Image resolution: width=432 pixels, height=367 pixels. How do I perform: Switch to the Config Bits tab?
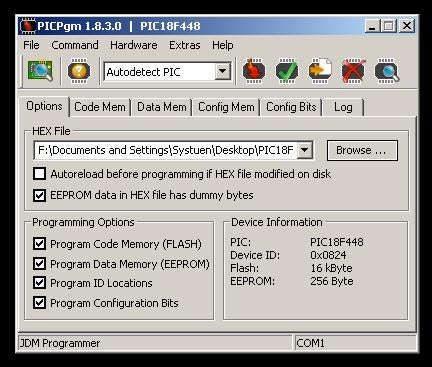pos(291,107)
